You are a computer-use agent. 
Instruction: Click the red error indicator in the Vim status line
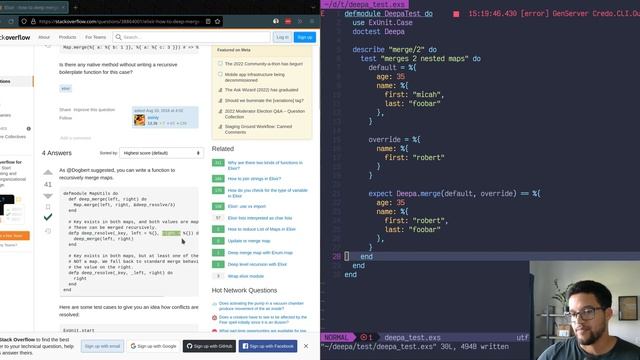pos(366,338)
